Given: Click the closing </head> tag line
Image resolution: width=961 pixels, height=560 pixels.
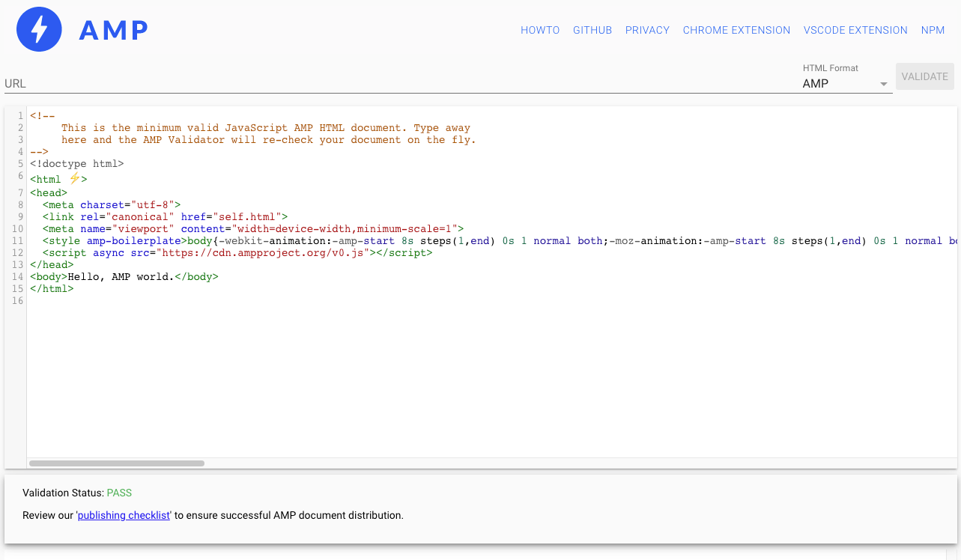Looking at the screenshot, I should click(x=52, y=264).
